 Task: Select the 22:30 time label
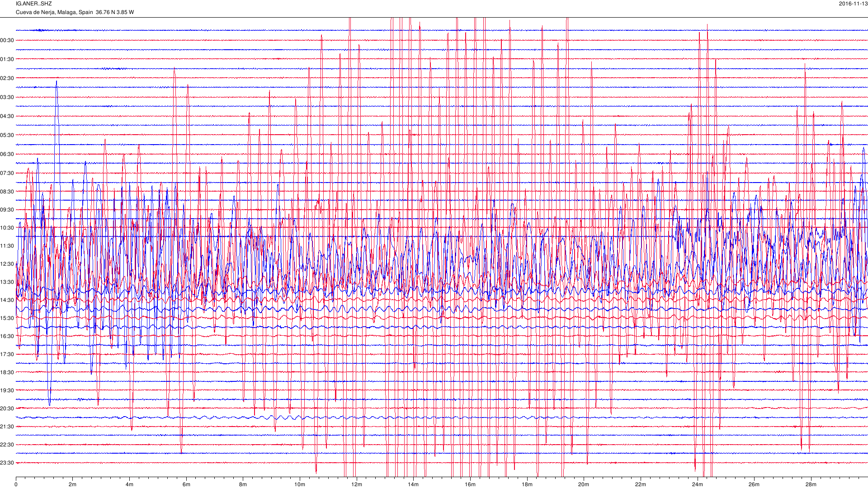point(7,445)
